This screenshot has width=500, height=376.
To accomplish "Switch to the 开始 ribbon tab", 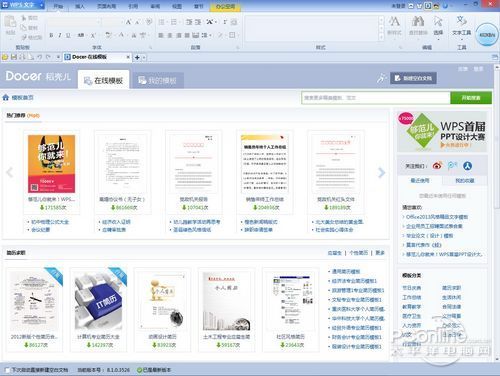I will click(x=58, y=6).
